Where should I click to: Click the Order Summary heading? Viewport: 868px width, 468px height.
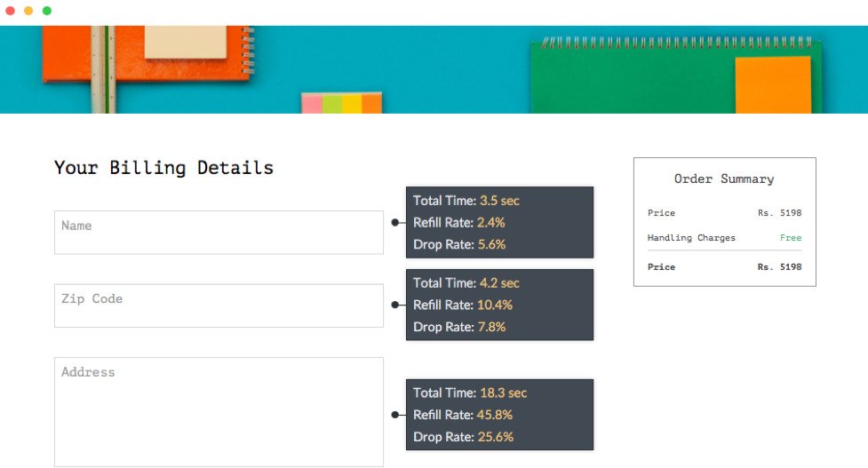pyautogui.click(x=724, y=178)
